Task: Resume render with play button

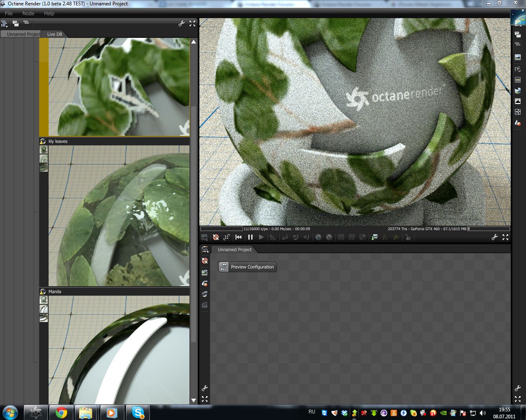Action: click(261, 237)
